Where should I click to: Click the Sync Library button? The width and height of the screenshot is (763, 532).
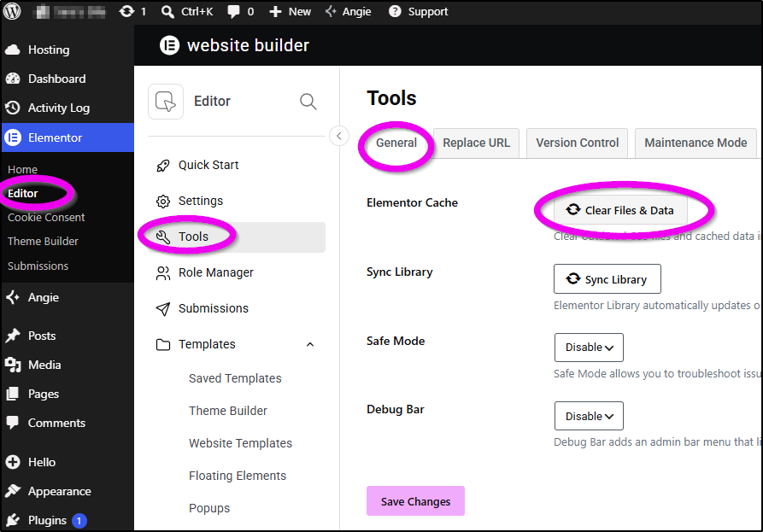click(x=607, y=279)
